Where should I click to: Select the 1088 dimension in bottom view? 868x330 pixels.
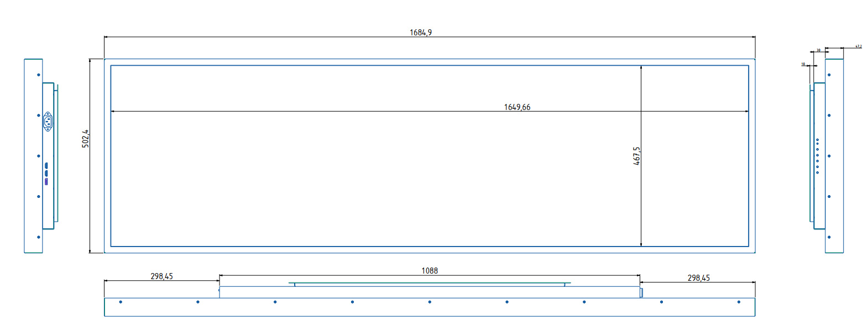[x=429, y=271]
